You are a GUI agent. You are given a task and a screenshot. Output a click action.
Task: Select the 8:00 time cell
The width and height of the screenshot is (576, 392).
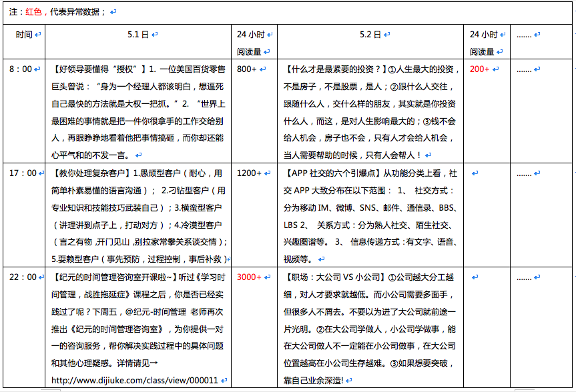(21, 69)
